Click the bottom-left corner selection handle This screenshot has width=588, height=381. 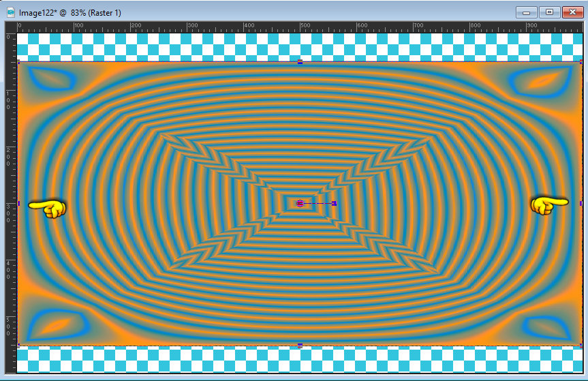(18, 346)
